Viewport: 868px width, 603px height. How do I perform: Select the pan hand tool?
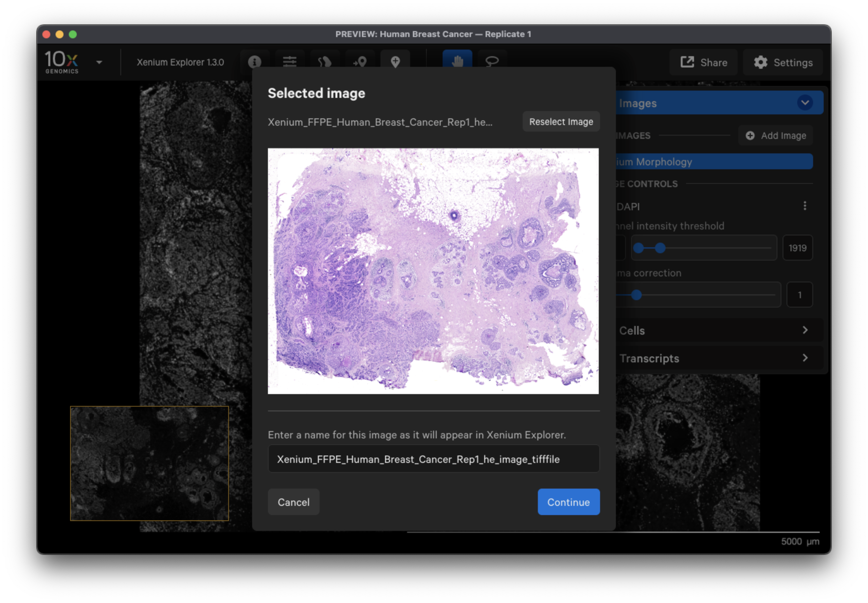[457, 60]
